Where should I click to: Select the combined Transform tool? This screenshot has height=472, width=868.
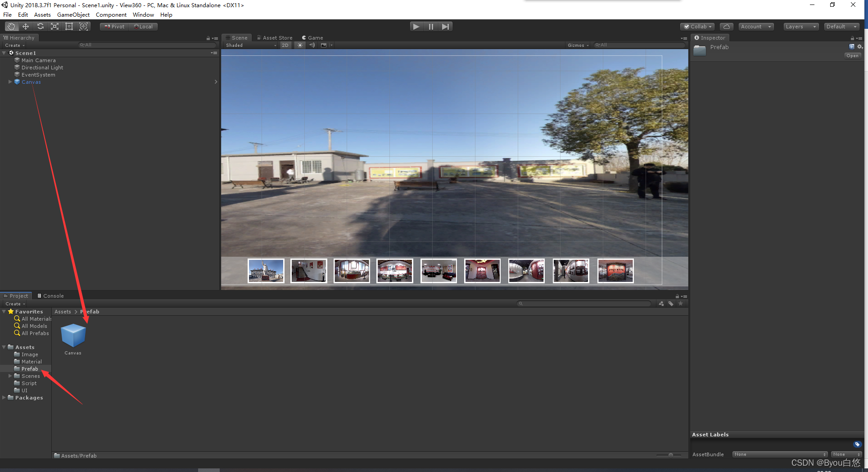(83, 27)
